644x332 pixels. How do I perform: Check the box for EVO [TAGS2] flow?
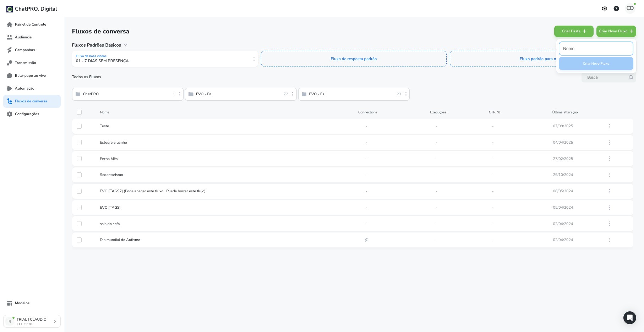(x=79, y=191)
